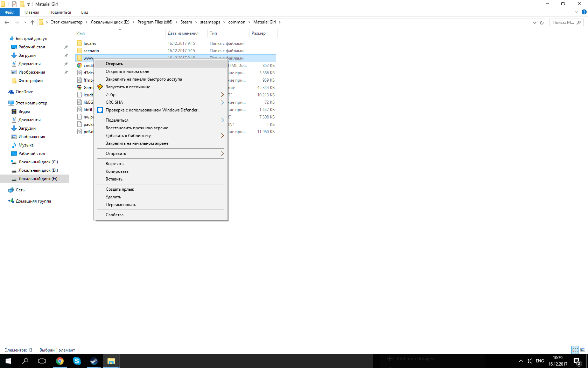Screen dimensions: 588x368
Task: Expand the Поделиться submenu
Action: coord(222,120)
